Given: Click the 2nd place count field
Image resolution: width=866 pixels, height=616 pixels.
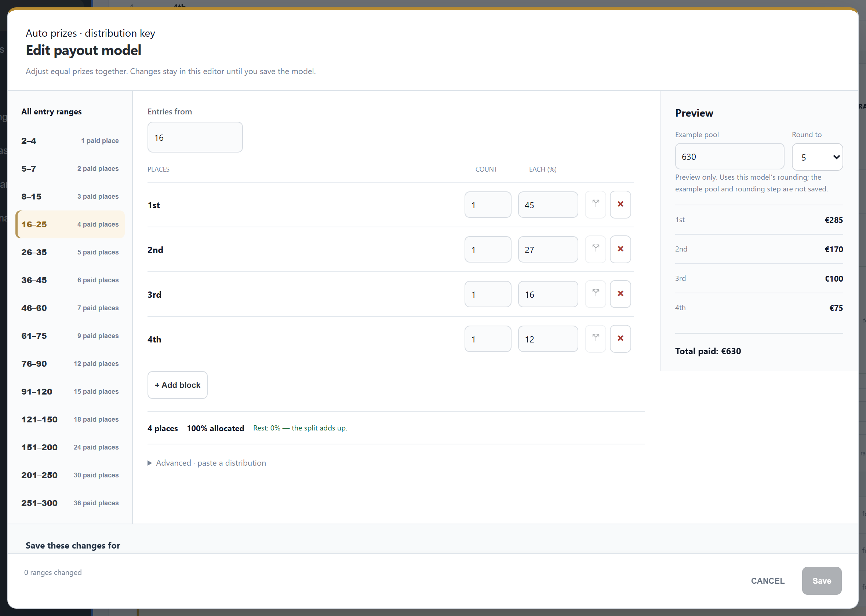Looking at the screenshot, I should coord(488,250).
